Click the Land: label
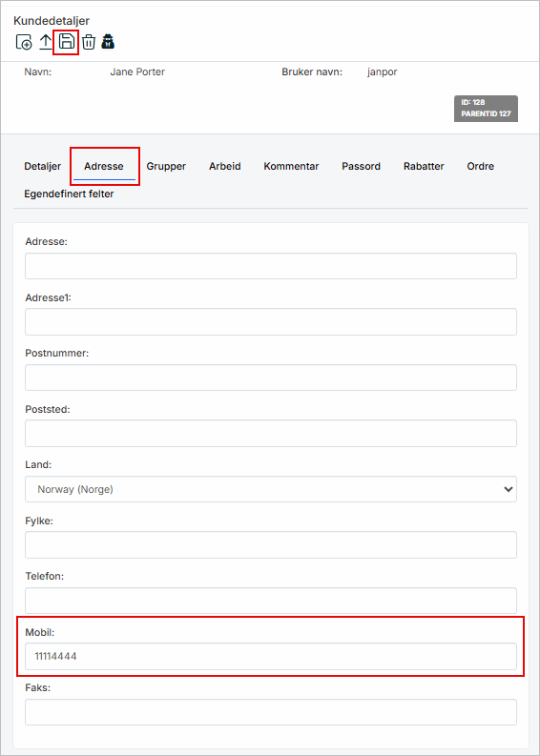This screenshot has width=540, height=756. pyautogui.click(x=36, y=465)
